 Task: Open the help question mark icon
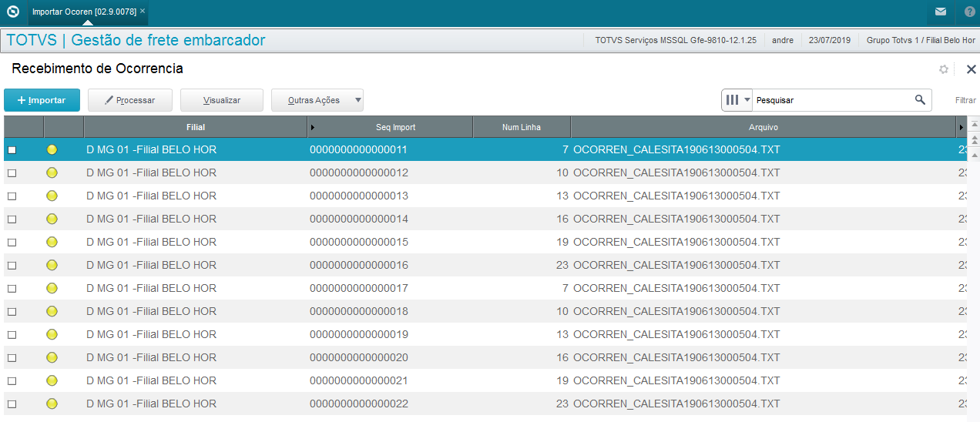click(x=969, y=12)
